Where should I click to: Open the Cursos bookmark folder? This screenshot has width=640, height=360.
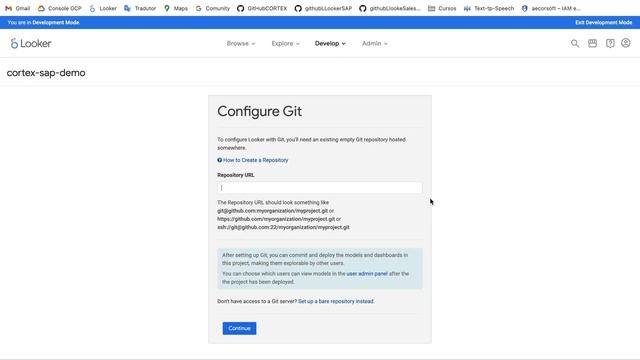point(442,8)
